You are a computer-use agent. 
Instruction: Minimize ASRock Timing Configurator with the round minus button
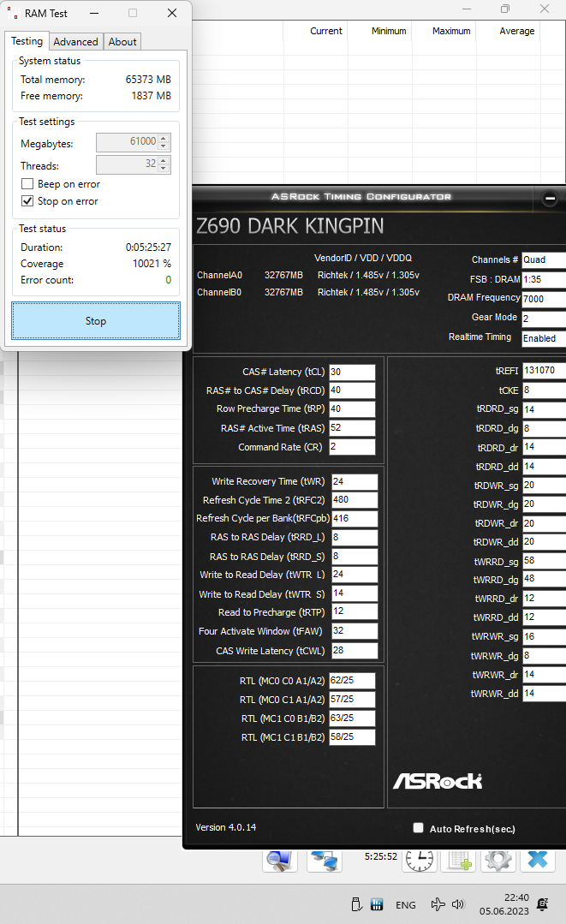click(x=550, y=199)
